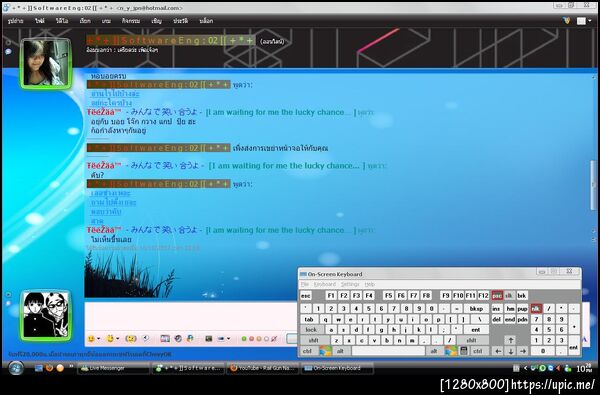
Task: Select the green color dot in chat toolbar
Action: click(x=244, y=339)
